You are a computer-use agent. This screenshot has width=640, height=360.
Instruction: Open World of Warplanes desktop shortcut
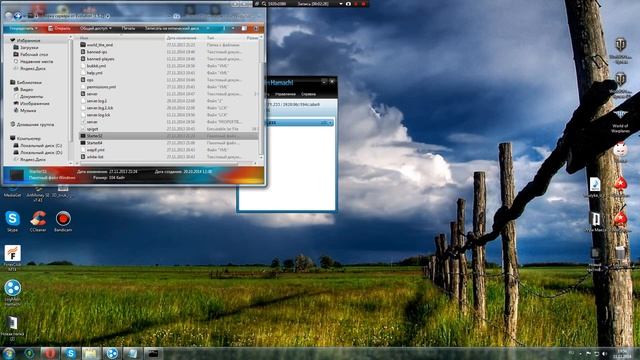[620, 122]
